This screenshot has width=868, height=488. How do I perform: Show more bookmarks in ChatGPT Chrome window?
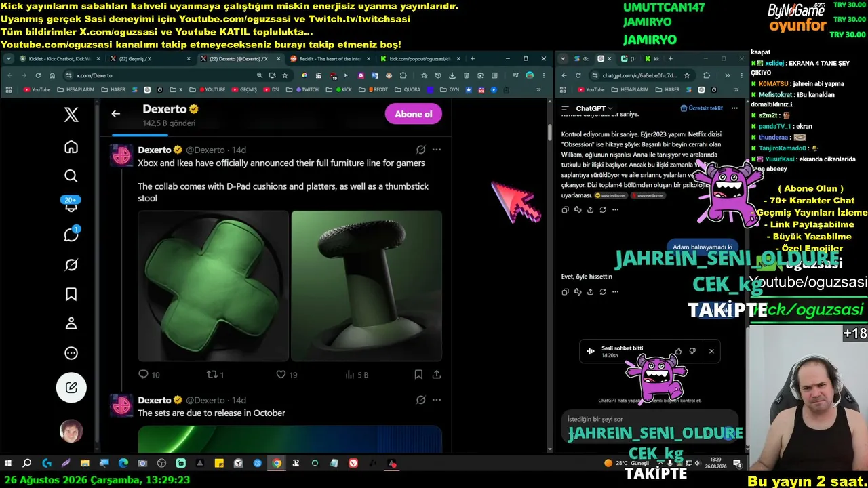(x=737, y=89)
